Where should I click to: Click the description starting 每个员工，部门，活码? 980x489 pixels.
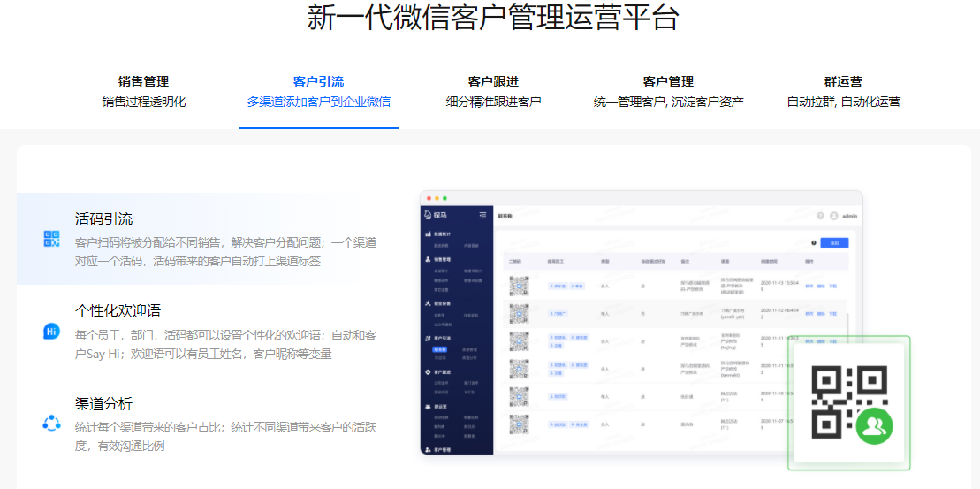[x=225, y=345]
